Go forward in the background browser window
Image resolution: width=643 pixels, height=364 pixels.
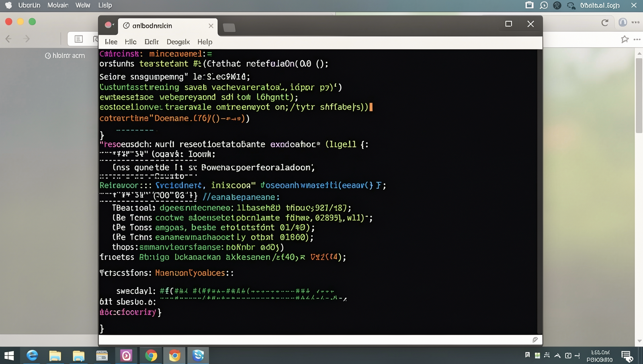[27, 39]
